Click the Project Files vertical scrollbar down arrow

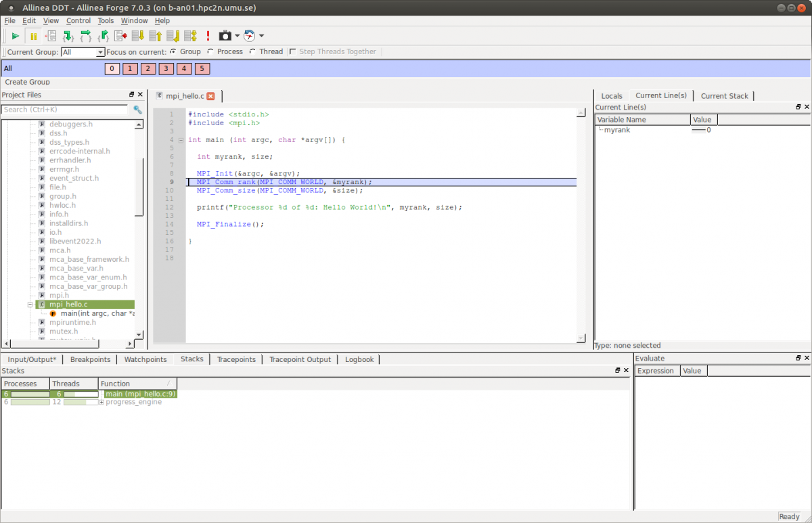click(x=139, y=335)
